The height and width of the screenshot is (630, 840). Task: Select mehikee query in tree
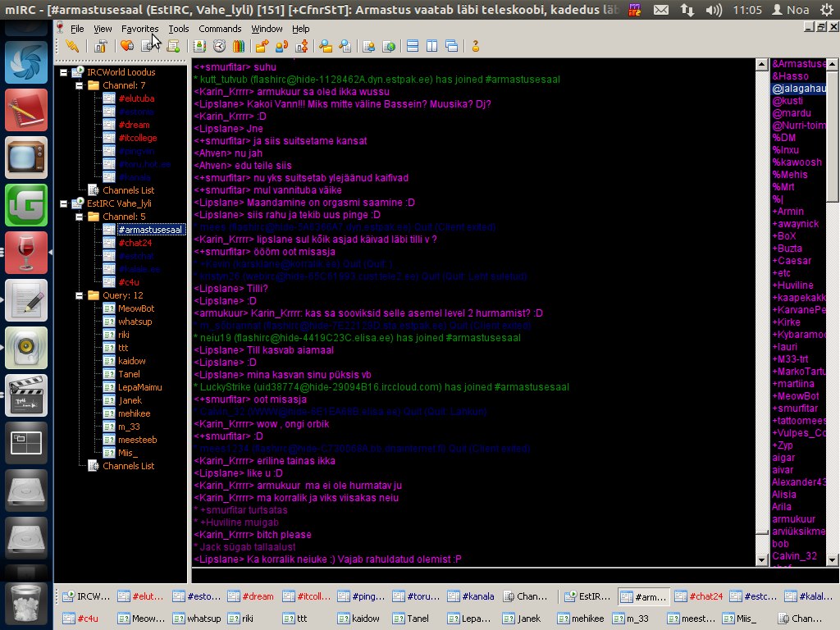[134, 413]
